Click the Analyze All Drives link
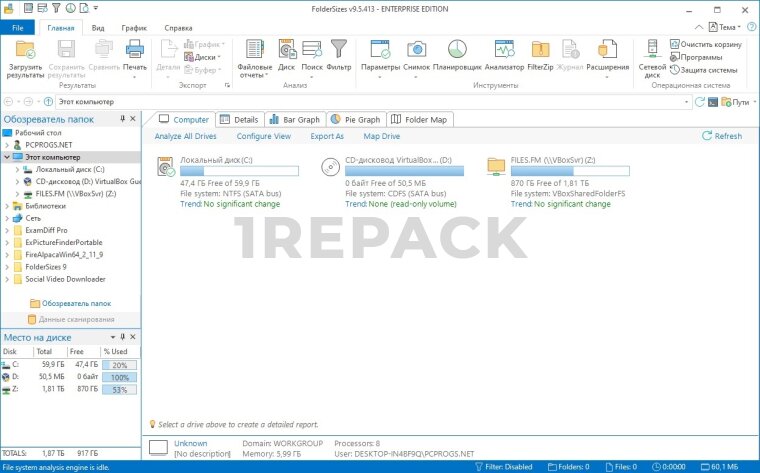The height and width of the screenshot is (473, 760). [185, 136]
